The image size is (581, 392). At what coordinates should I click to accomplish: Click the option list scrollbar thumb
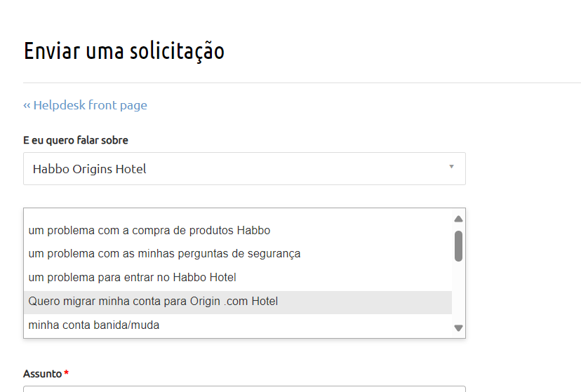click(458, 245)
